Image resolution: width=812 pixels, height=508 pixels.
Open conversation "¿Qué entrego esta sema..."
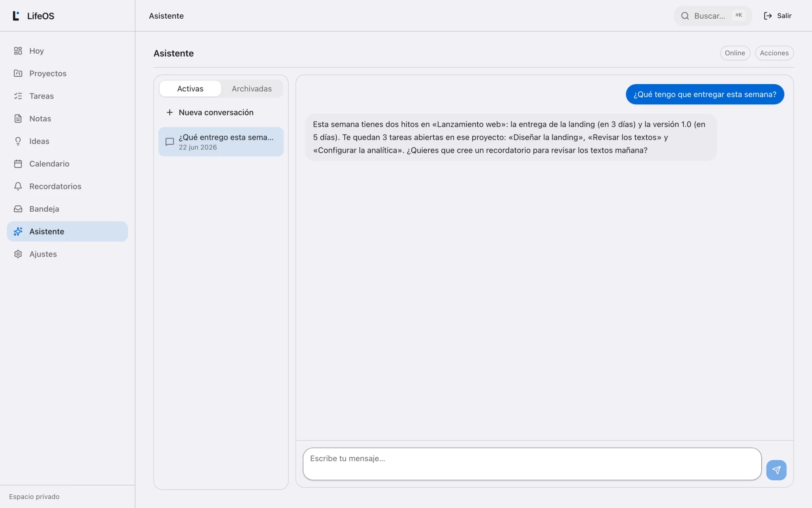click(221, 142)
